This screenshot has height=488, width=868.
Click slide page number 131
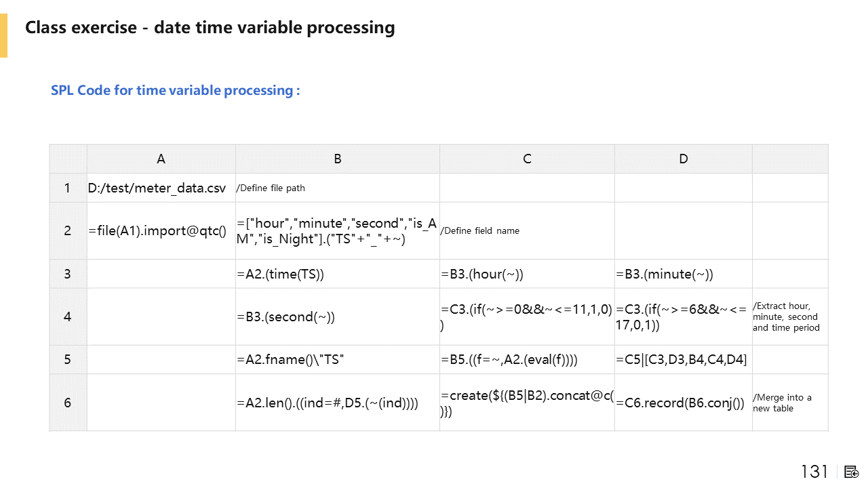pos(814,472)
